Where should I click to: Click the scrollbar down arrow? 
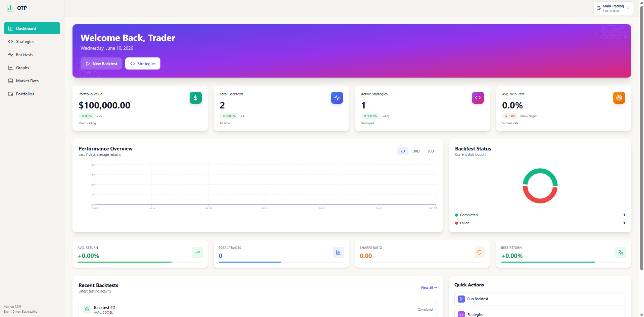point(641,315)
